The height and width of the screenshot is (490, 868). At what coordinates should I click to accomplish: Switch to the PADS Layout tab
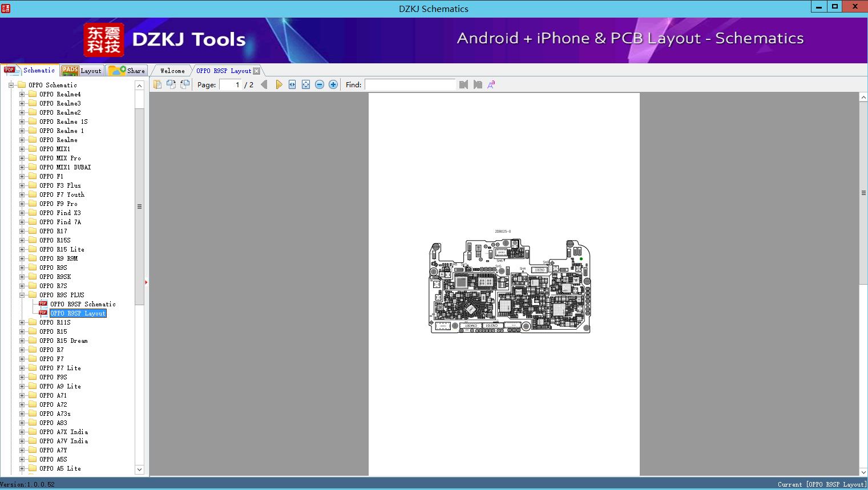click(x=82, y=71)
